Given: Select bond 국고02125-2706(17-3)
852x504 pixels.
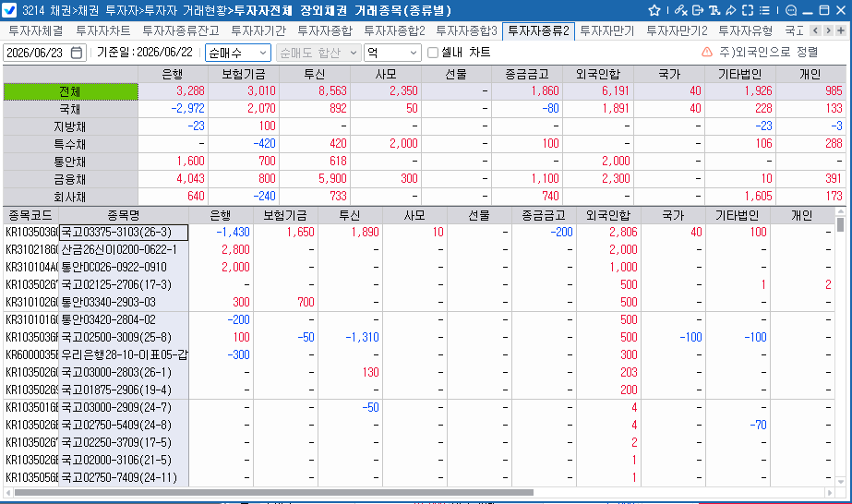Looking at the screenshot, I should point(124,284).
